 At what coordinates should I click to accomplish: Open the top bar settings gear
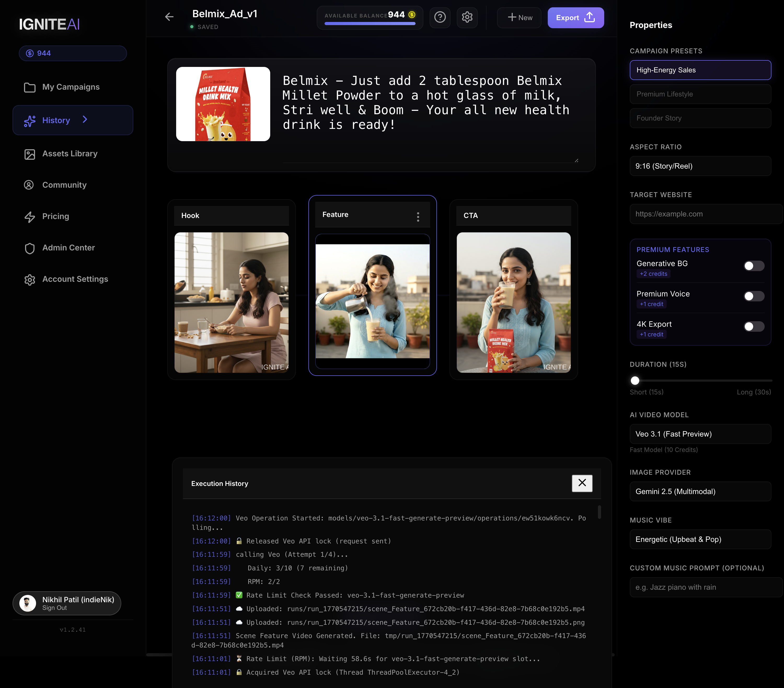[467, 17]
